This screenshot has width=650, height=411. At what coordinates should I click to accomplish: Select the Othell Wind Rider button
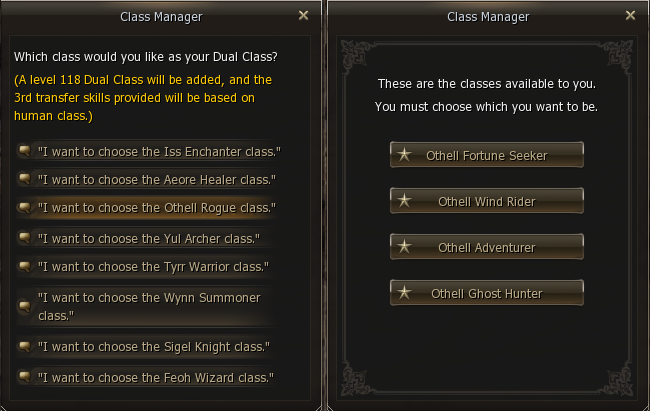tap(486, 201)
